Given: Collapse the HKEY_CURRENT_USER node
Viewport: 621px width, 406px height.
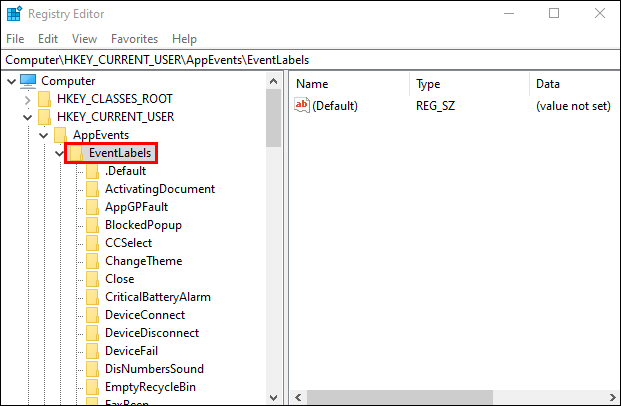Looking at the screenshot, I should coord(27,117).
